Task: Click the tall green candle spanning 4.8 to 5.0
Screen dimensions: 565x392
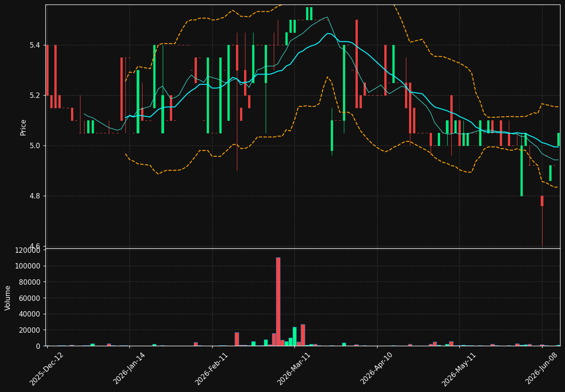Action: tap(521, 171)
